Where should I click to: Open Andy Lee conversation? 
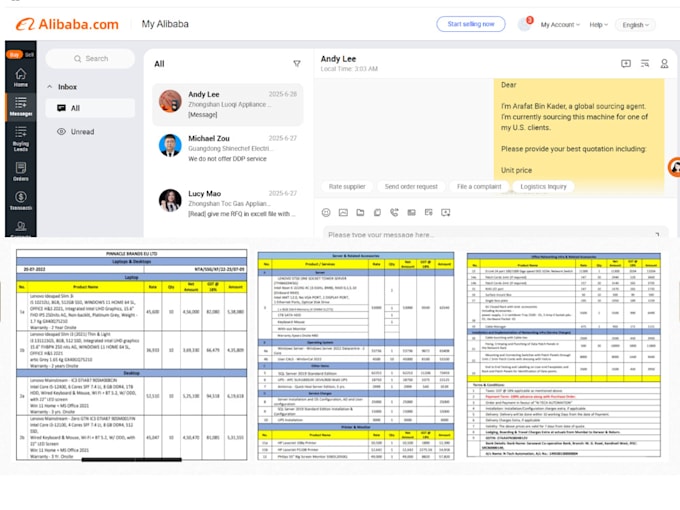(228, 104)
